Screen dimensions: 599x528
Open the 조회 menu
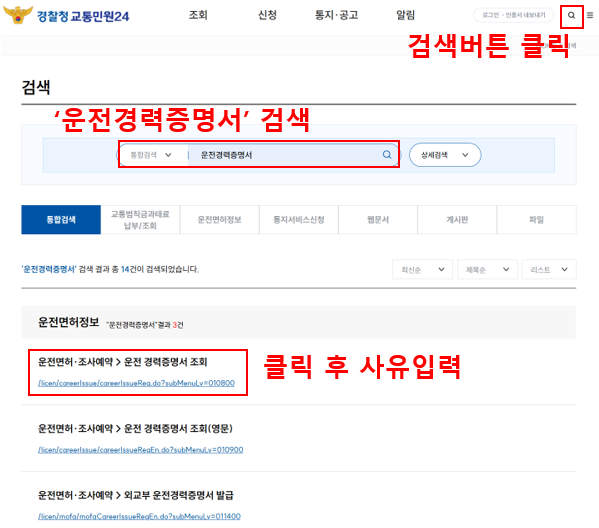198,15
